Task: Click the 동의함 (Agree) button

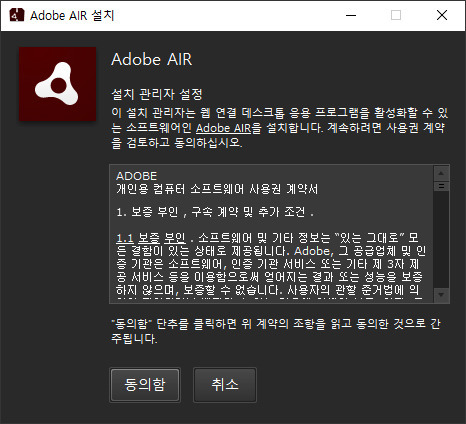Action: click(x=145, y=385)
